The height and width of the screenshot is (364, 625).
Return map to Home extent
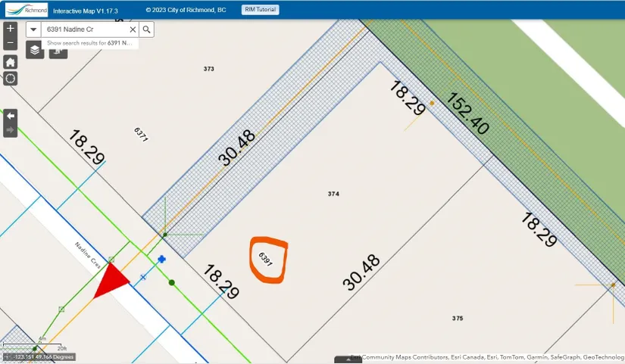click(11, 62)
